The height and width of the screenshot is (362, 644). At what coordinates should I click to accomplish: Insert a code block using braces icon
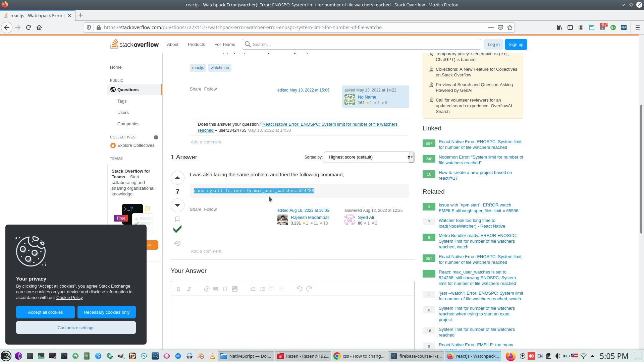(x=225, y=289)
